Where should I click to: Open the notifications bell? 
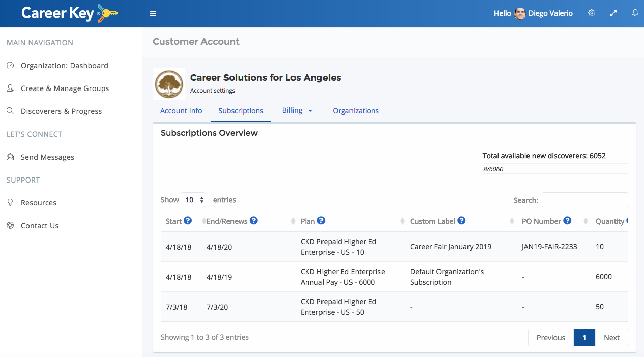coord(635,13)
